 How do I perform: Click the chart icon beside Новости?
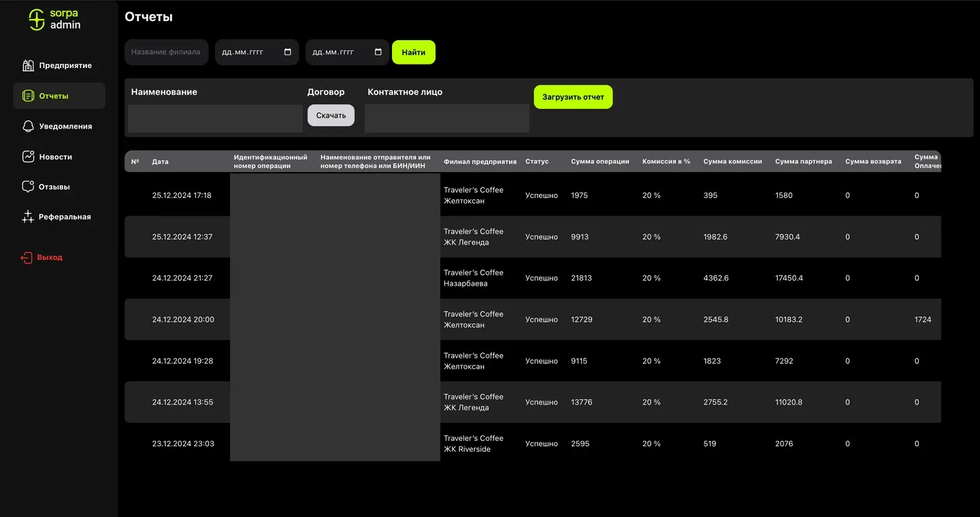(28, 156)
